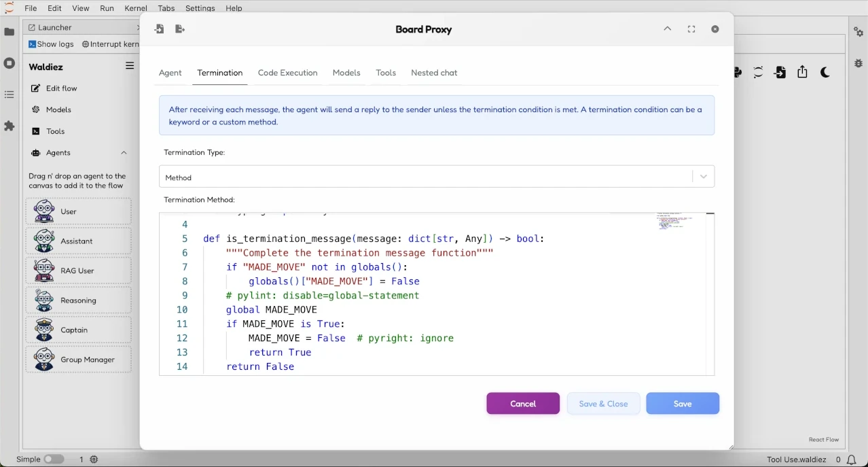868x467 pixels.
Task: Switch to the Code Execution tab
Action: (x=287, y=73)
